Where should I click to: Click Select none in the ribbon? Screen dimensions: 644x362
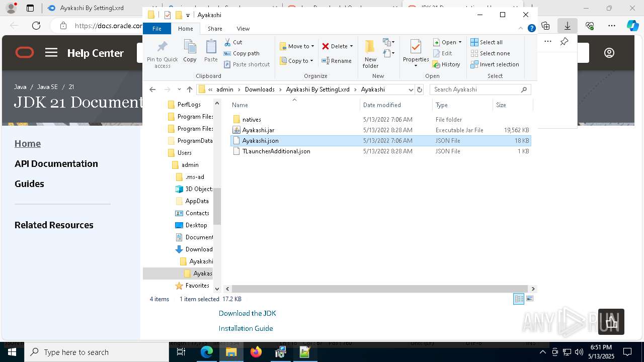coord(490,53)
